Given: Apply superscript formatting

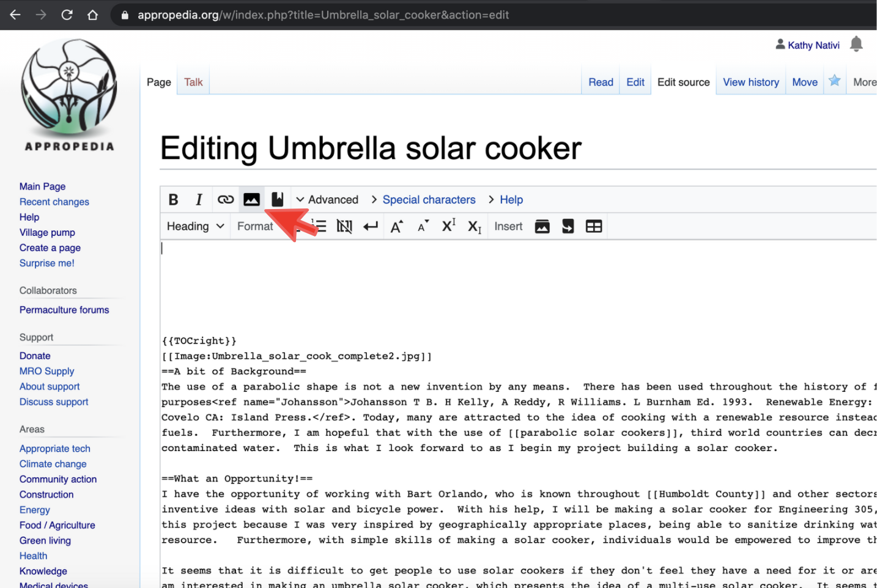Looking at the screenshot, I should coord(448,226).
